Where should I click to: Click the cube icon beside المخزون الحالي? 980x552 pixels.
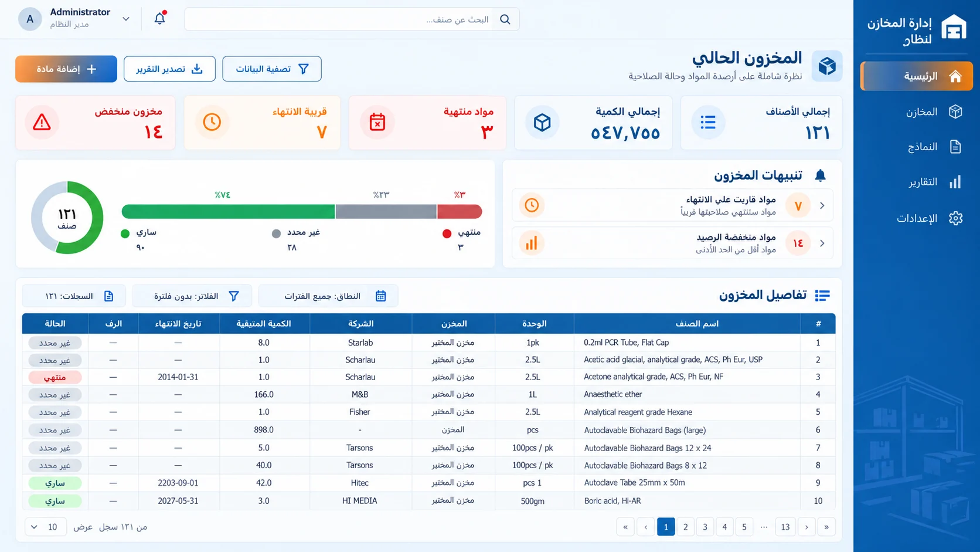point(827,66)
